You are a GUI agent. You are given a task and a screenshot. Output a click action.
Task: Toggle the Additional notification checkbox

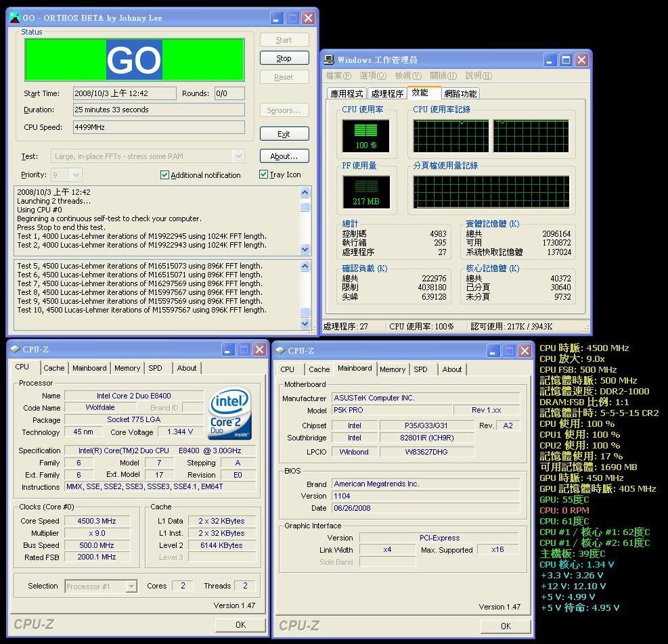tap(164, 175)
